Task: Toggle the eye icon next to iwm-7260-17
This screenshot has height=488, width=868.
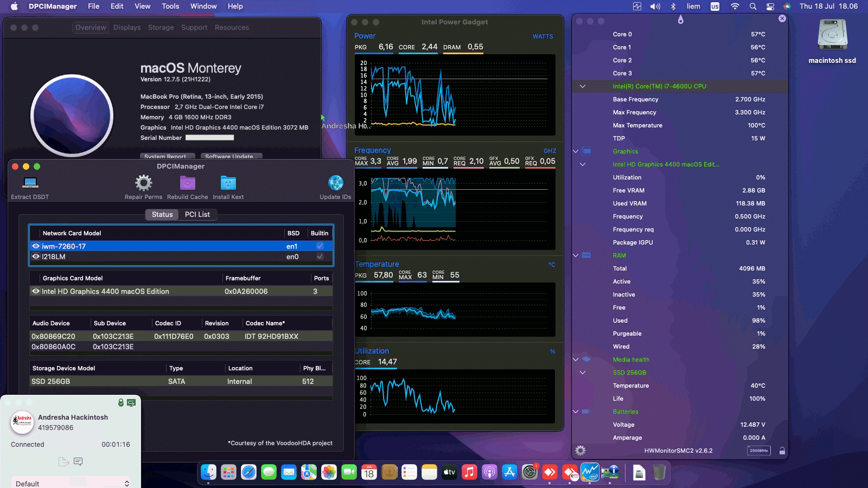Action: pyautogui.click(x=36, y=246)
